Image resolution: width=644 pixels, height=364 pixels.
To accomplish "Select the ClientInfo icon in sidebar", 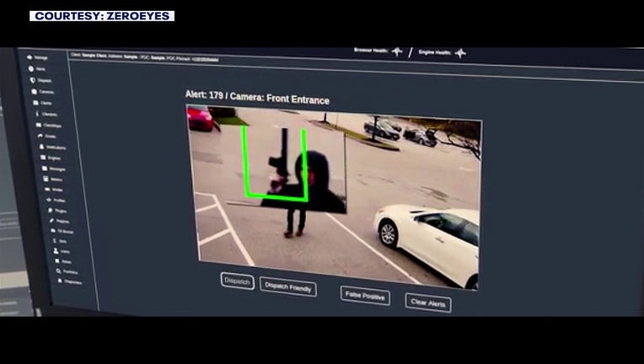I will point(37,114).
